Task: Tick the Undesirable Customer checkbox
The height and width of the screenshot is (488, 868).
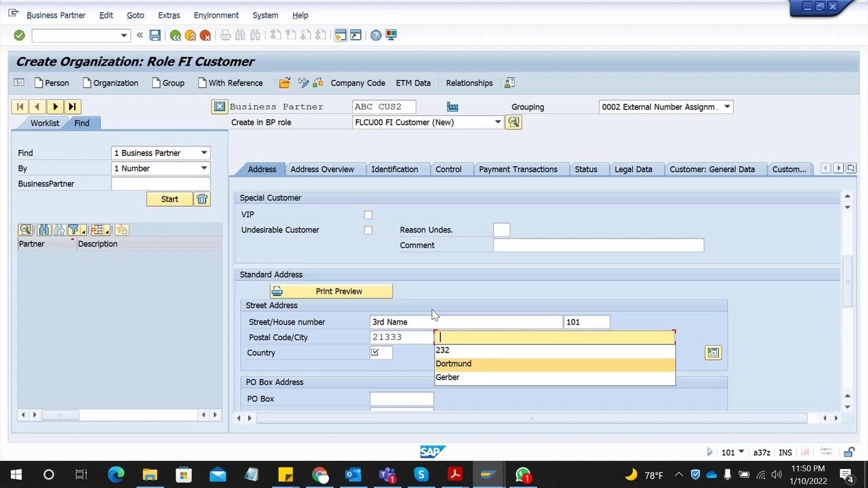Action: [x=368, y=230]
